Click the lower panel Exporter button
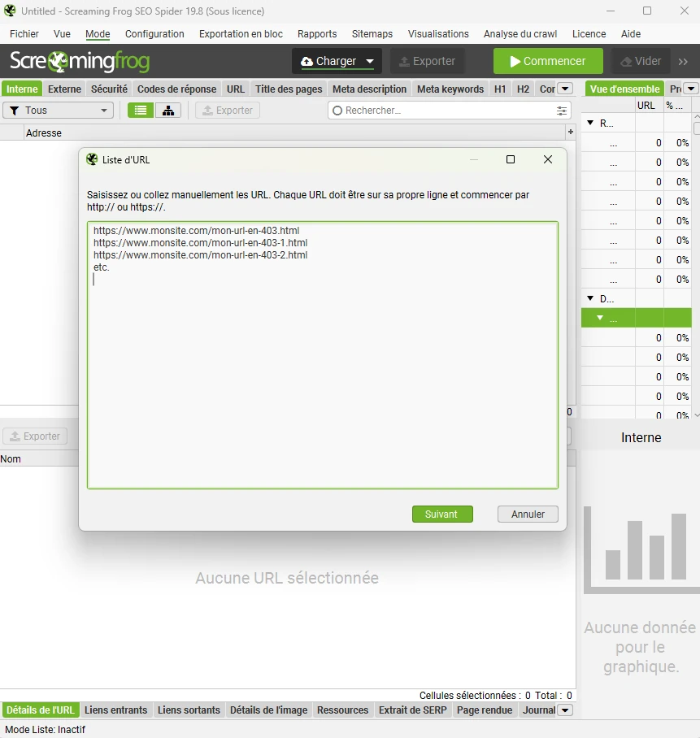Screen dimensions: 700x738 (x=35, y=436)
